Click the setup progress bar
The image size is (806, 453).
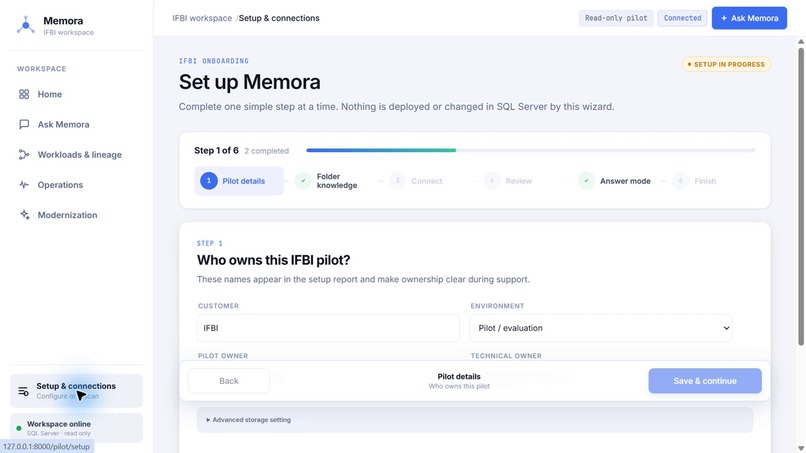click(531, 150)
